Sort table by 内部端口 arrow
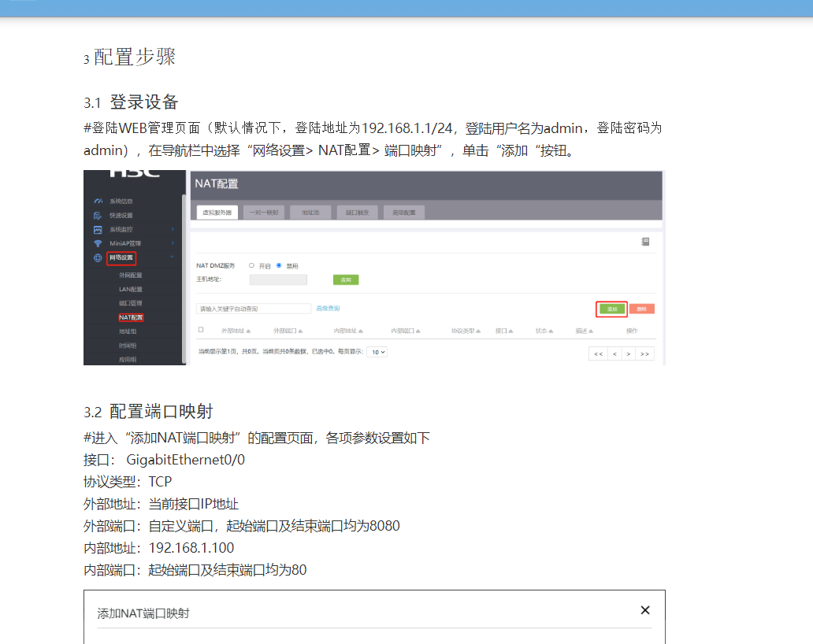 (x=418, y=331)
